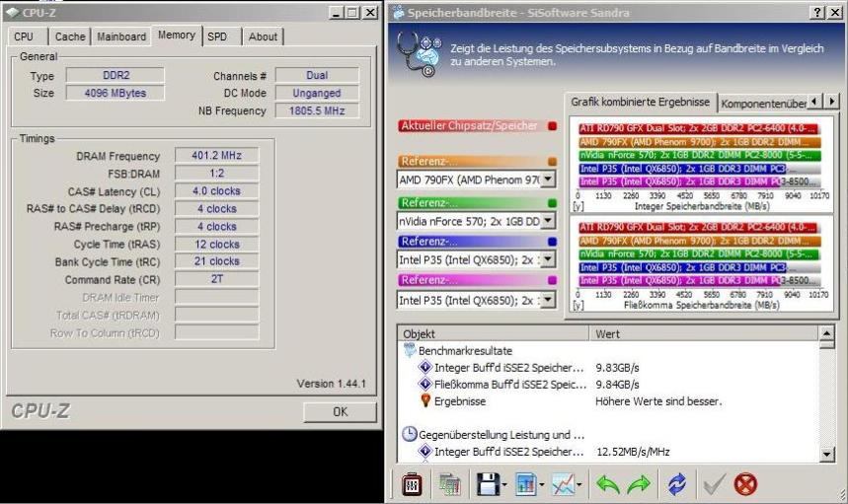The height and width of the screenshot is (504, 848).
Task: Click Ergebnisse lightbulb icon
Action: pos(425,400)
